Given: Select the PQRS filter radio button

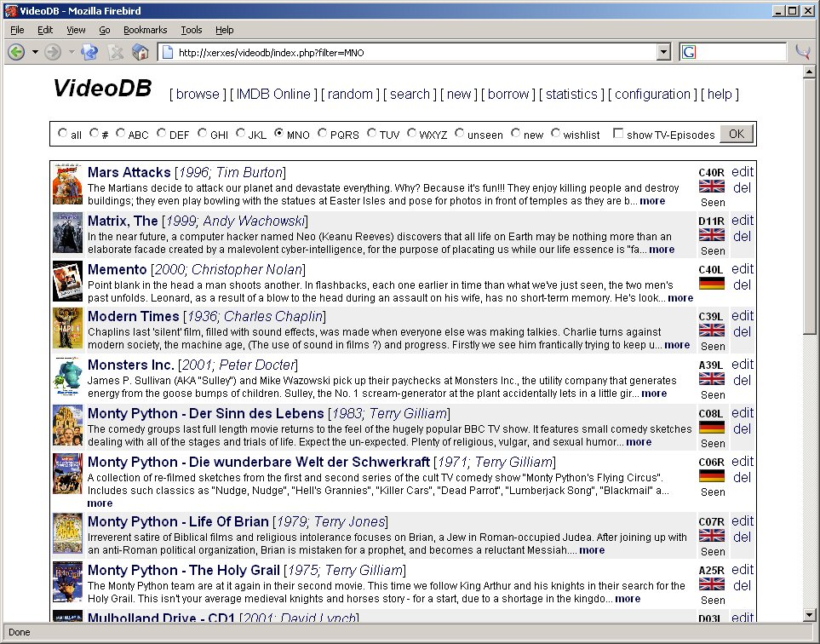Looking at the screenshot, I should [322, 133].
